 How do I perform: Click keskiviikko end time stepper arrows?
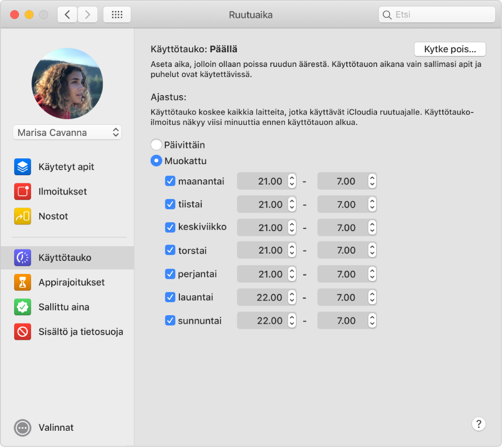372,227
